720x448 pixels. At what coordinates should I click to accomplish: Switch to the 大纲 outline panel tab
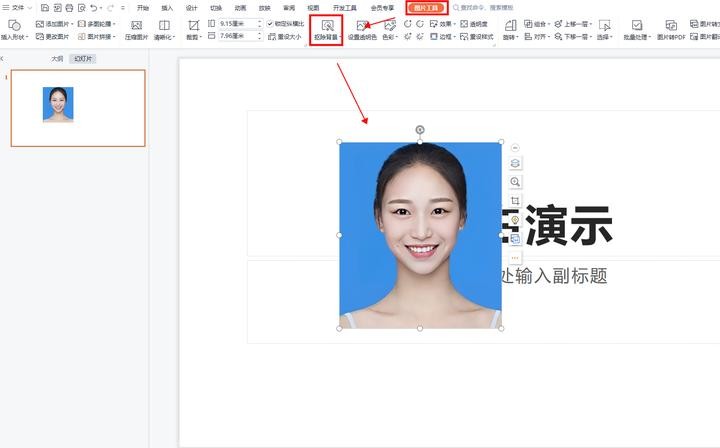coord(57,59)
